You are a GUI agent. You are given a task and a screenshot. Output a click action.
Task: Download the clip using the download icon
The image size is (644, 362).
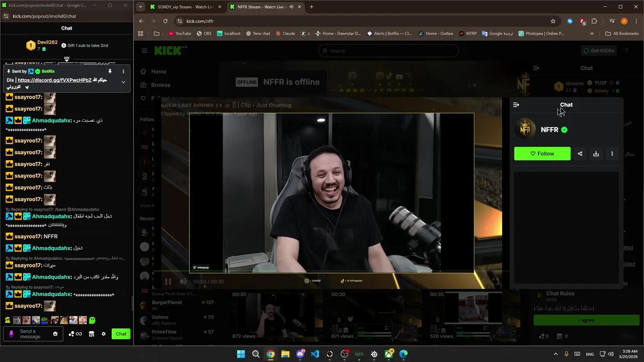(596, 154)
